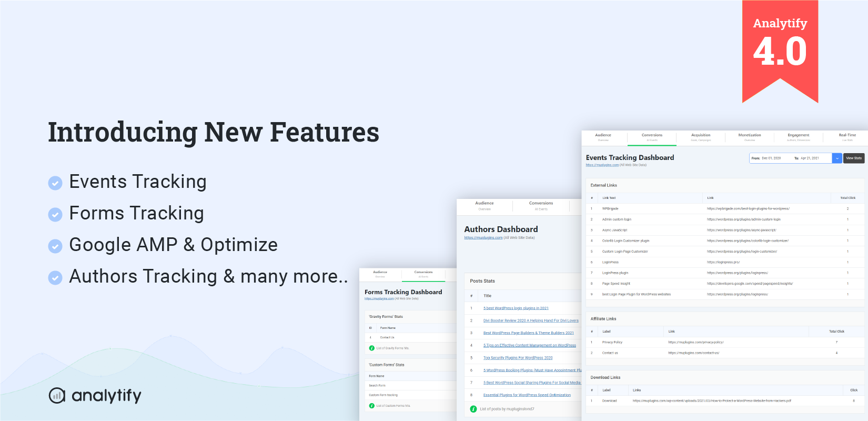Open 'Essential Plugins for WordPress Speed Optimization' link

point(527,395)
